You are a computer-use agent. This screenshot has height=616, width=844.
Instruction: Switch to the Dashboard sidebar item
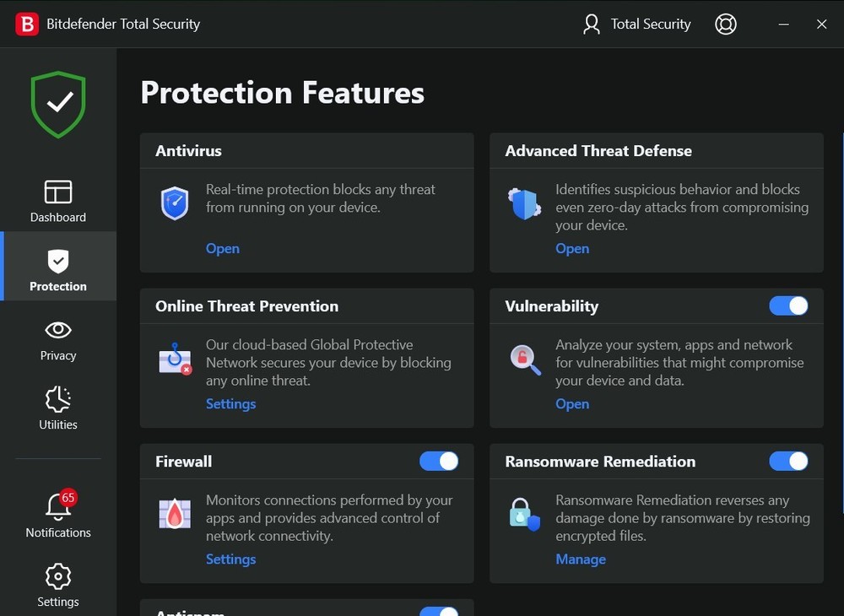point(57,202)
